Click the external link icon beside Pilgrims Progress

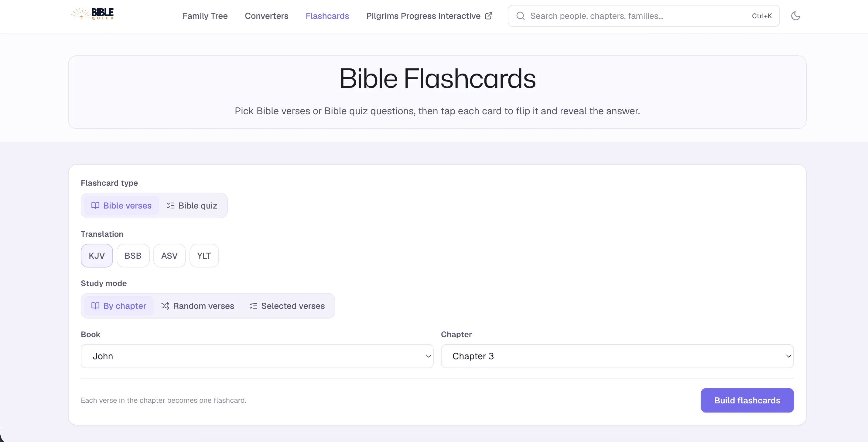(489, 16)
